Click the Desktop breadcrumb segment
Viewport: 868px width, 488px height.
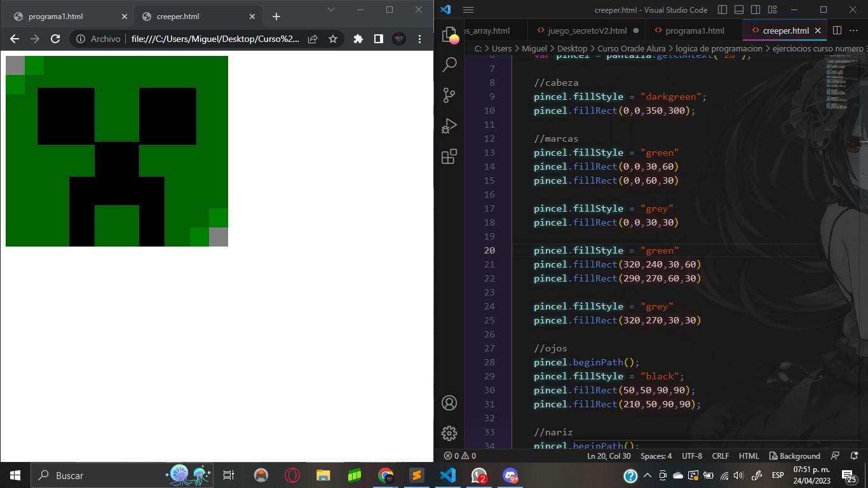(x=572, y=48)
